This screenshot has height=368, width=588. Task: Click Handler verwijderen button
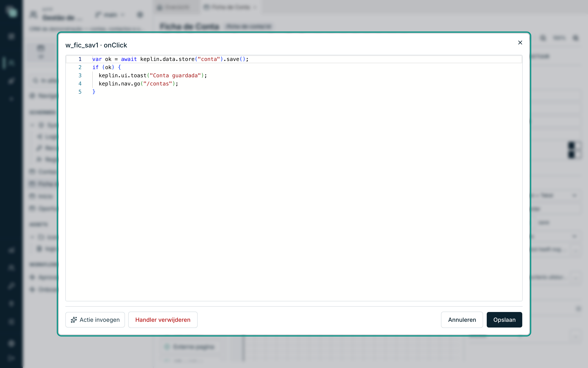(163, 320)
